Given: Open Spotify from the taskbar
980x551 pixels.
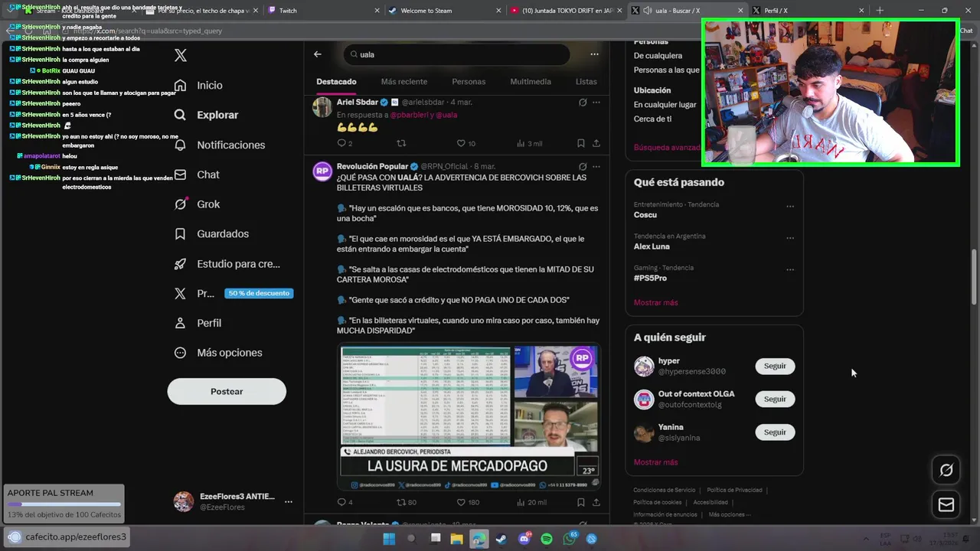Looking at the screenshot, I should [547, 539].
